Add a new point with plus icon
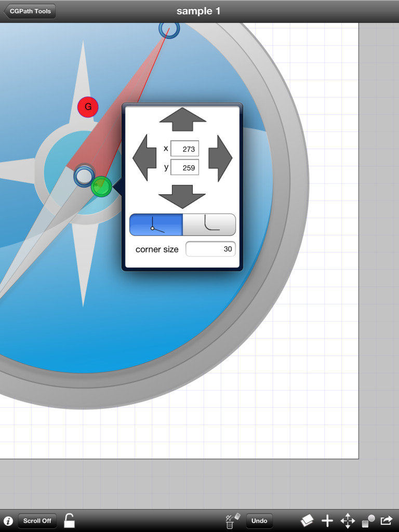Image resolution: width=399 pixels, height=532 pixels. pos(327,521)
